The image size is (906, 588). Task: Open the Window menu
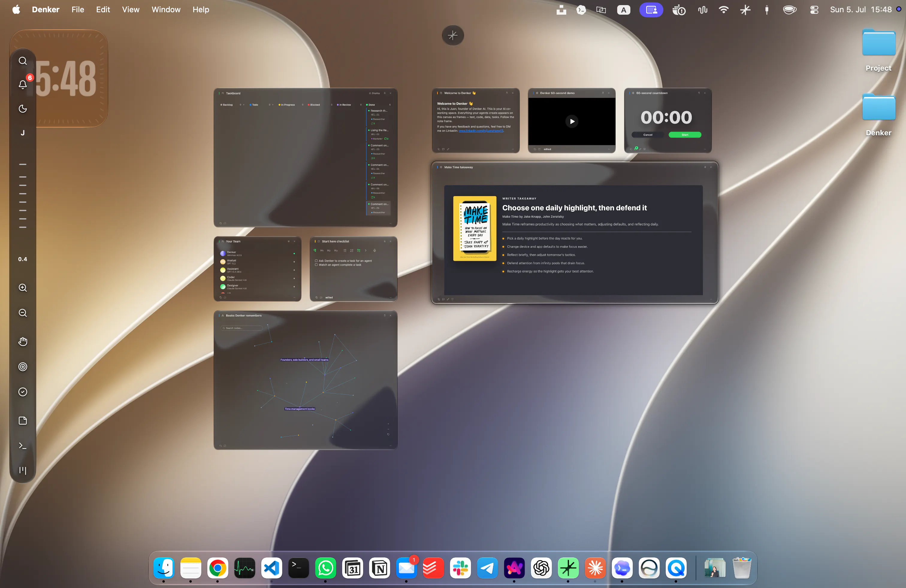pyautogui.click(x=166, y=10)
